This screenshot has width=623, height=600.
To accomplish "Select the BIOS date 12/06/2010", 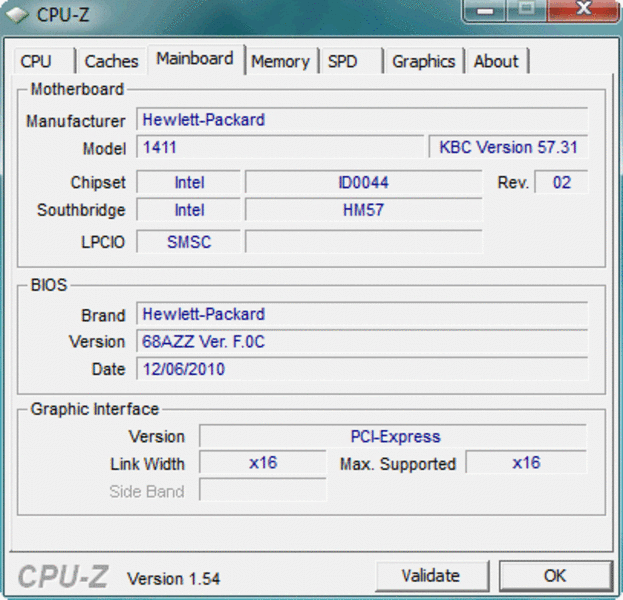I will (x=362, y=369).
